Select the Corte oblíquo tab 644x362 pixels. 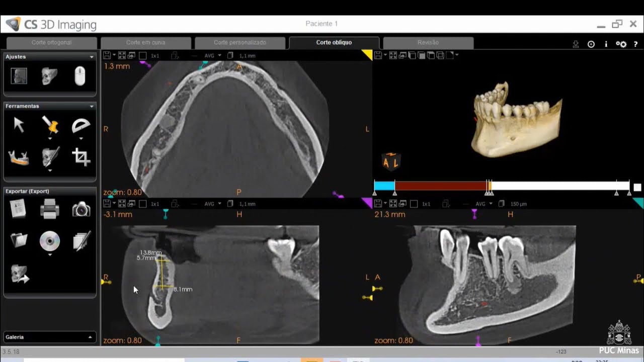(334, 43)
